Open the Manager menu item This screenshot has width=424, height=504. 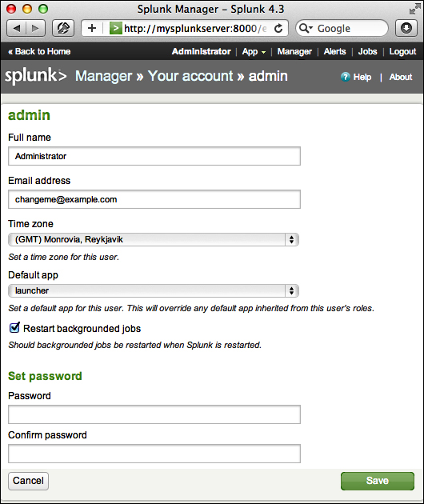(294, 51)
